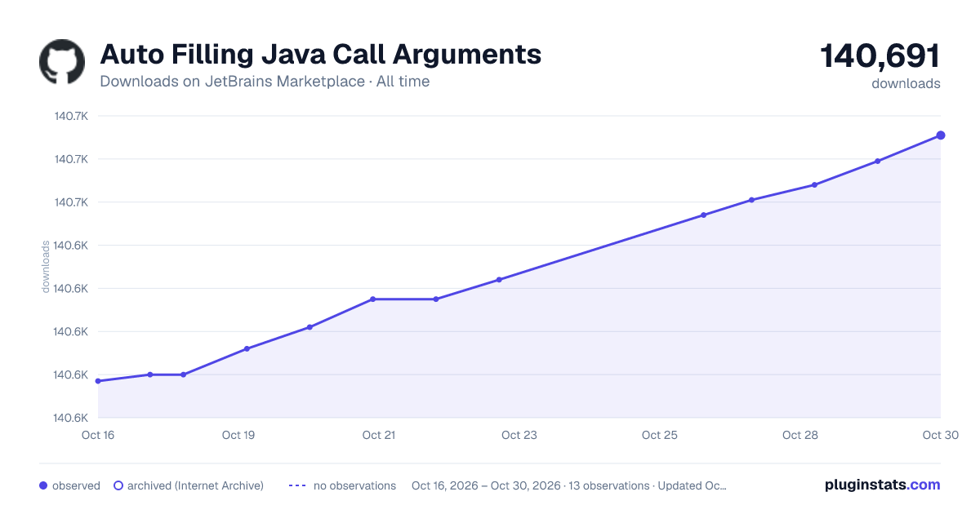The height and width of the screenshot is (514, 980).
Task: Click the date range text 'Oct 16, 2026 – Oct 30, 2026'
Action: [486, 485]
